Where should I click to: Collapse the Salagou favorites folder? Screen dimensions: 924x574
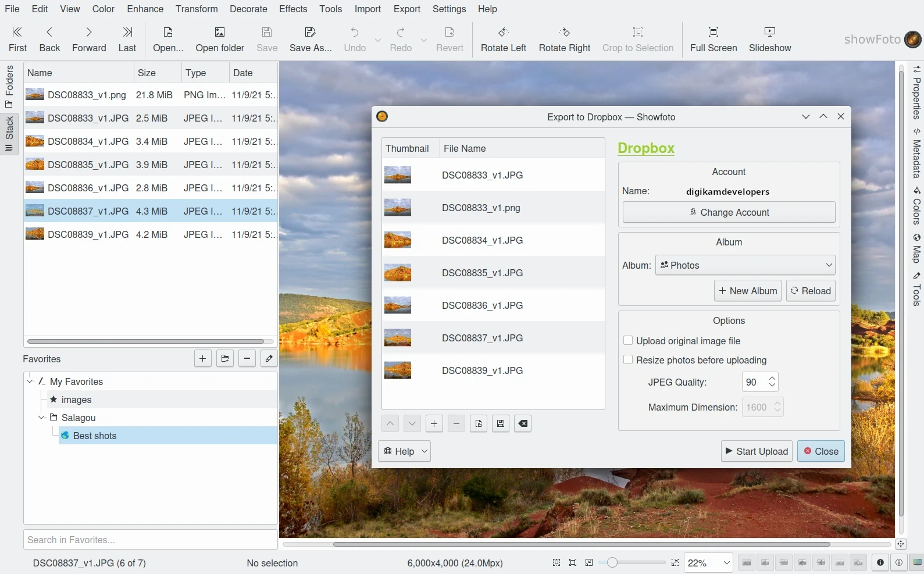41,418
